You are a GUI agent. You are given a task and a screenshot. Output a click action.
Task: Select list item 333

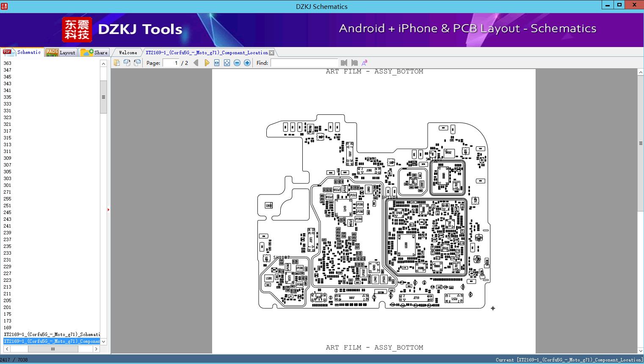[8, 104]
